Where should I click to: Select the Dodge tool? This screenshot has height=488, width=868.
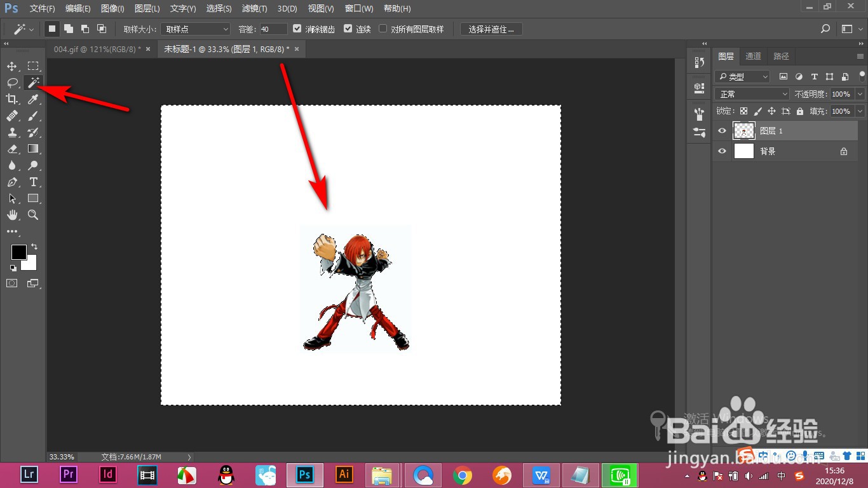click(x=33, y=165)
